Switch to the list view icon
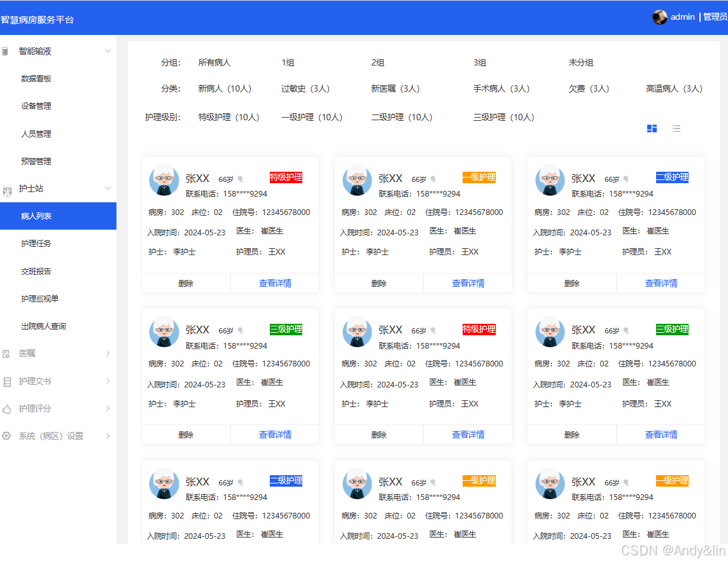The width and height of the screenshot is (728, 563). pos(676,129)
